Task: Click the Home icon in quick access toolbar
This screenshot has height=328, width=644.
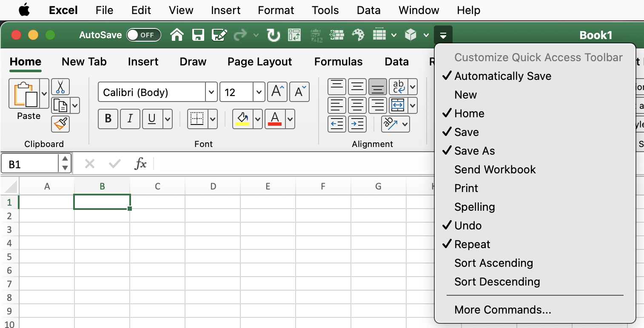Action: pos(177,35)
